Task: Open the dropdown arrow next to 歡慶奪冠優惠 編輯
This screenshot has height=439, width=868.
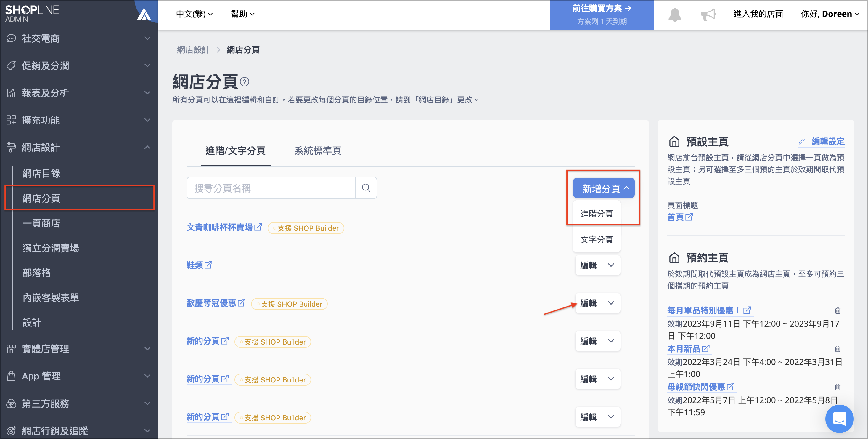Action: coord(611,303)
